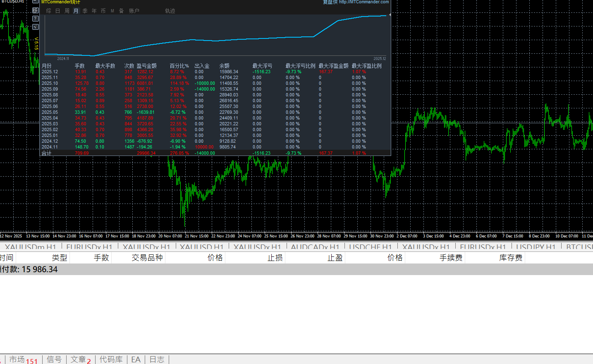593x364 pixels.
Task: Sort by 止损 column header
Action: pos(275,258)
